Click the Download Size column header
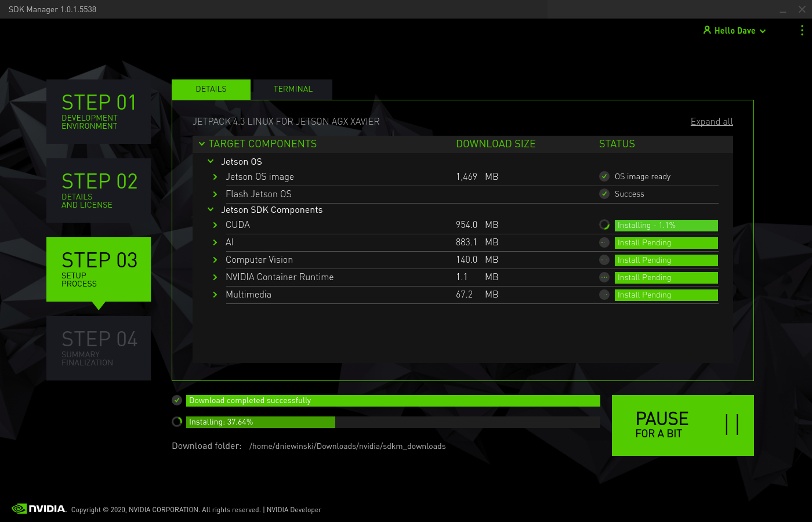 pos(496,144)
